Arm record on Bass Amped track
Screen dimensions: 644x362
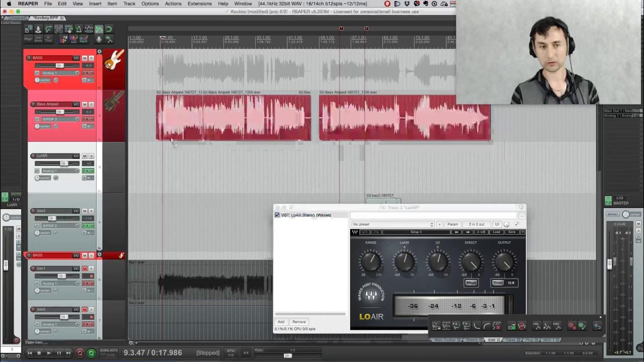click(x=33, y=104)
